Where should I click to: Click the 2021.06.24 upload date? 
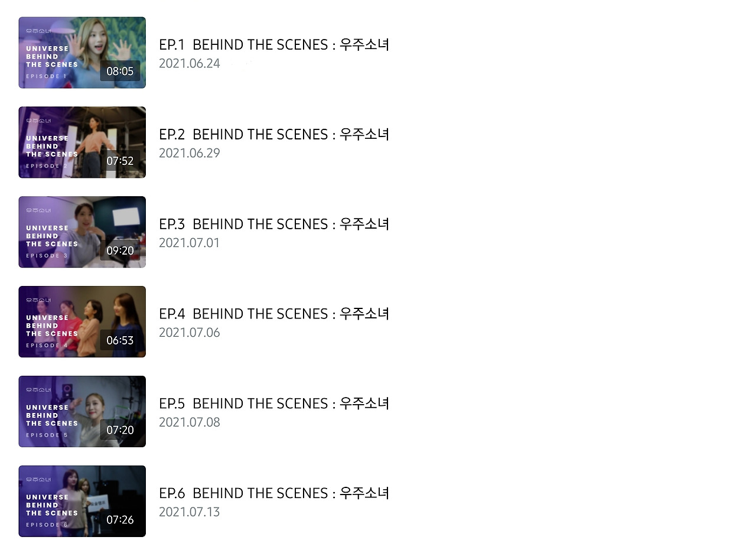pos(190,63)
